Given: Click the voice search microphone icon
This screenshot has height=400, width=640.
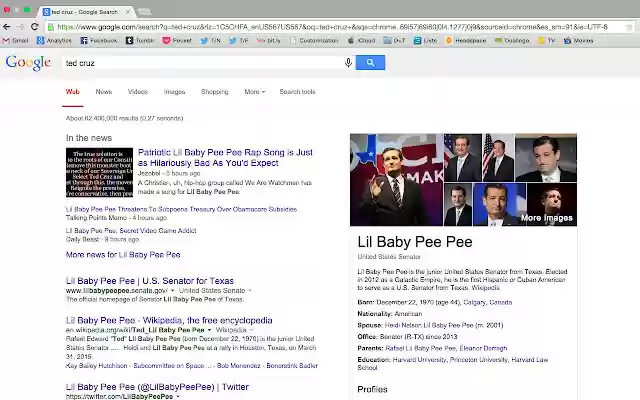Looking at the screenshot, I should (x=348, y=63).
